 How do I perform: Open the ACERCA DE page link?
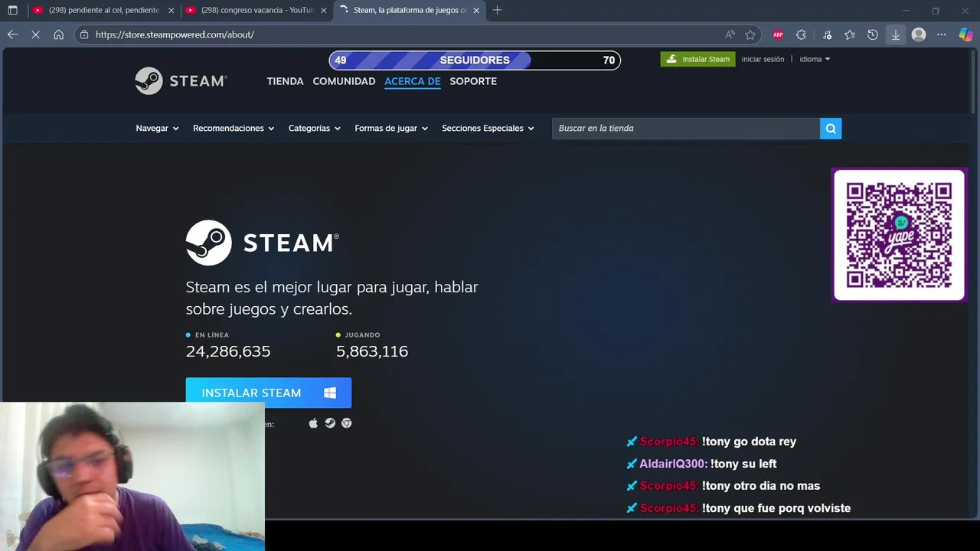pos(412,81)
